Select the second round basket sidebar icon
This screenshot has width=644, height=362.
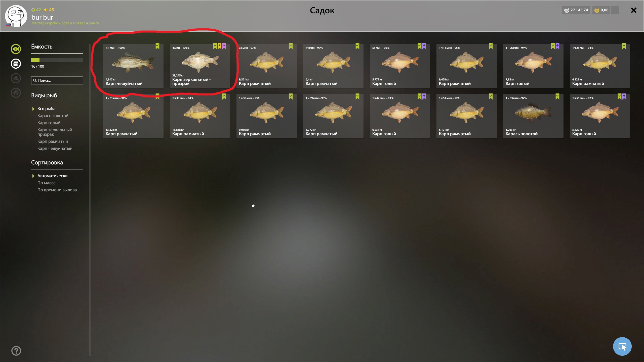(x=16, y=64)
